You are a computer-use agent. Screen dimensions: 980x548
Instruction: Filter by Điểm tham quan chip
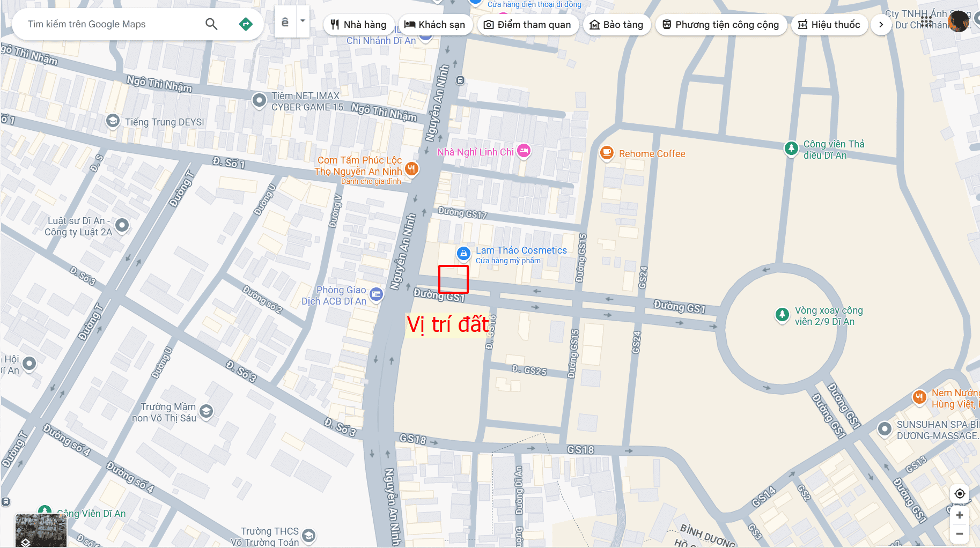527,25
